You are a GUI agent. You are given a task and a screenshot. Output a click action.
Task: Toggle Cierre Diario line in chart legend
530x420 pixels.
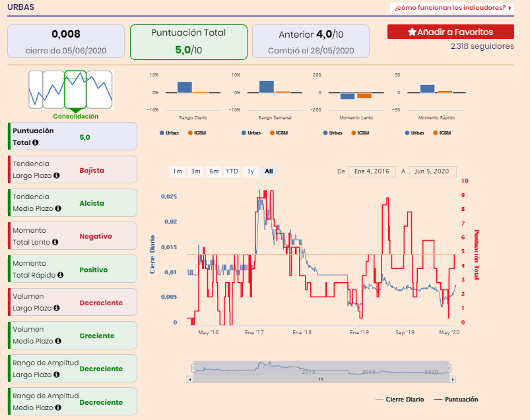(x=399, y=400)
